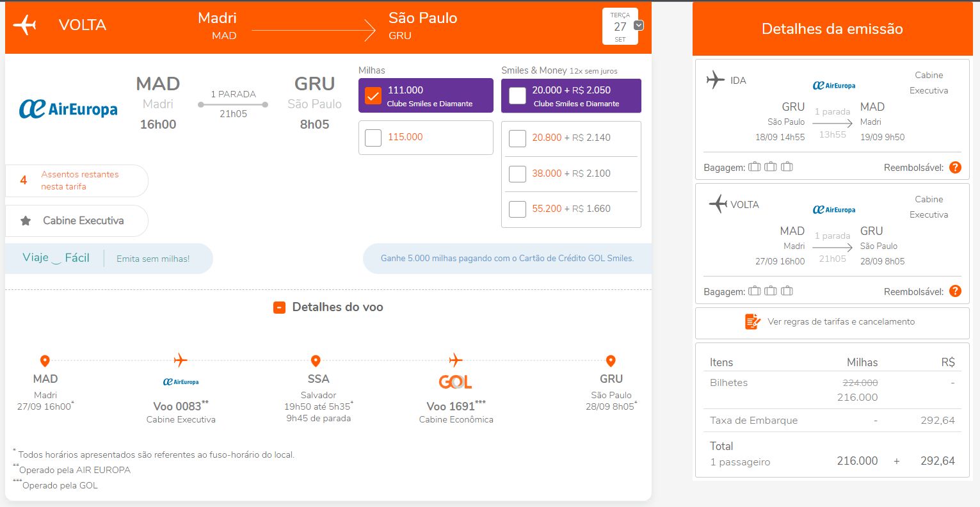Click third baggage icon in VOLTA card
980x507 pixels.
pyautogui.click(x=787, y=291)
